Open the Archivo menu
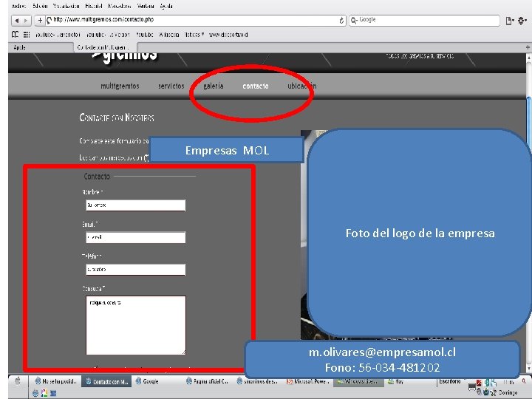Image resolution: width=532 pixels, height=399 pixels. [x=19, y=6]
